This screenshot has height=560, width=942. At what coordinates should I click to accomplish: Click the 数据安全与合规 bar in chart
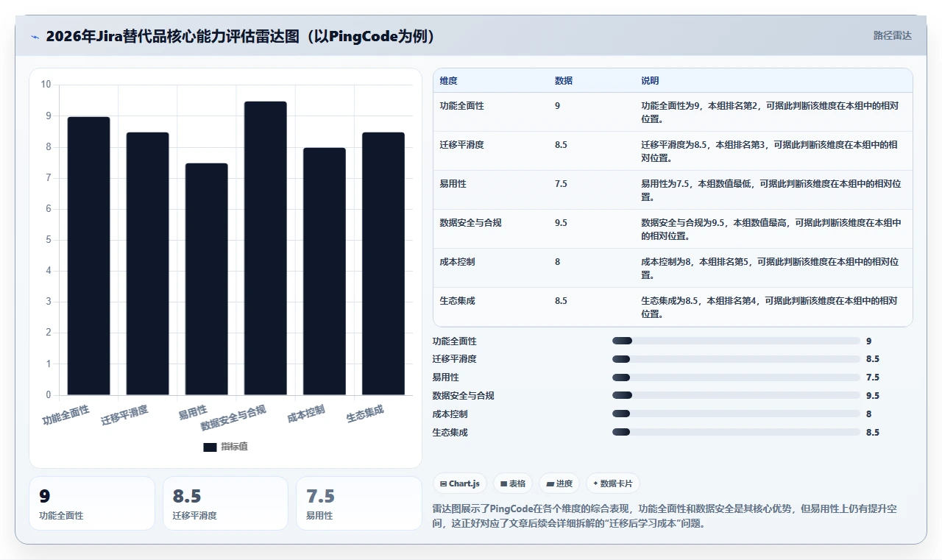pos(265,248)
